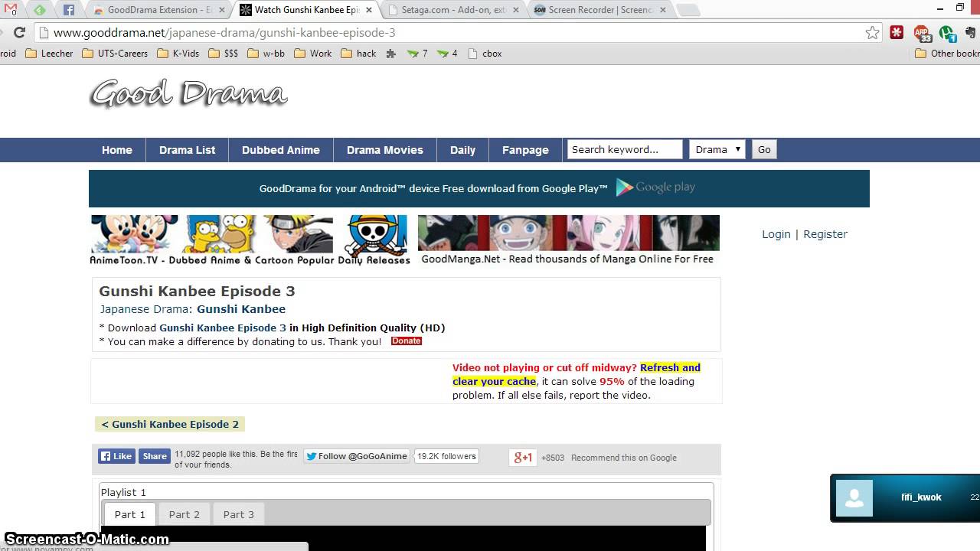Open the UTS-Careers bookmarks folder
This screenshot has height=551, width=980.
[x=115, y=54]
